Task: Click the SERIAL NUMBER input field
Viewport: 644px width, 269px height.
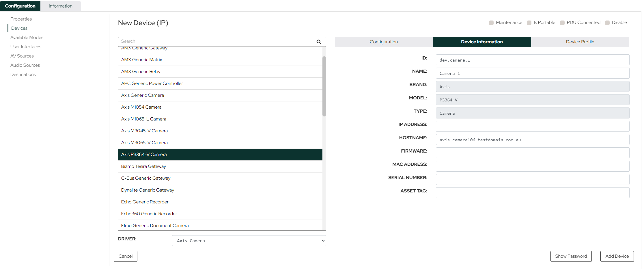Action: [533, 179]
